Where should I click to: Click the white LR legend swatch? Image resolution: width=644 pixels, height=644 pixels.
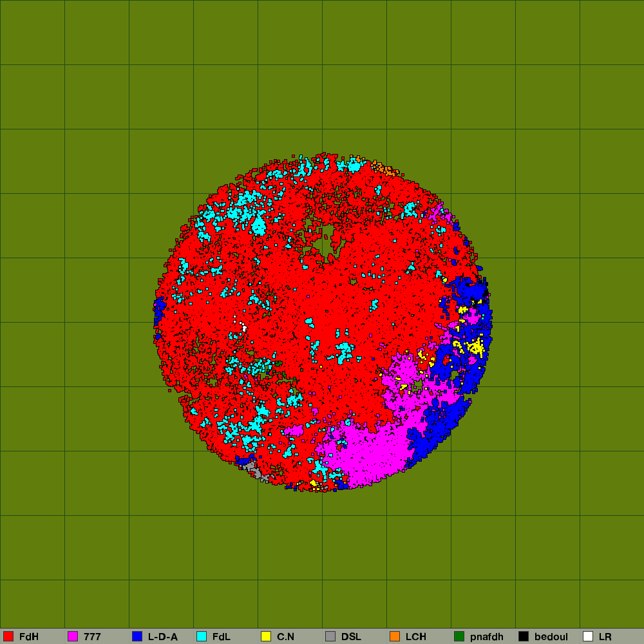pos(588,636)
